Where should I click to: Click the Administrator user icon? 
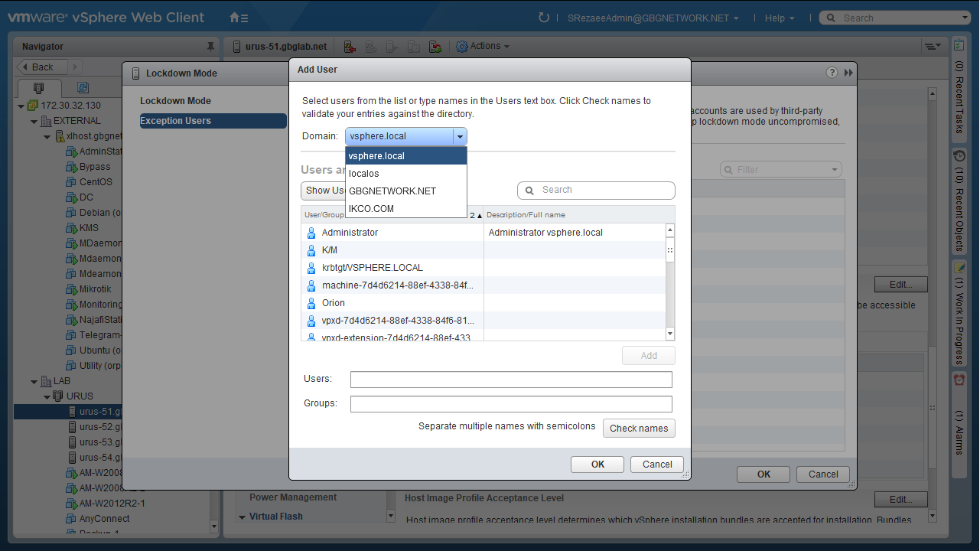click(x=311, y=233)
